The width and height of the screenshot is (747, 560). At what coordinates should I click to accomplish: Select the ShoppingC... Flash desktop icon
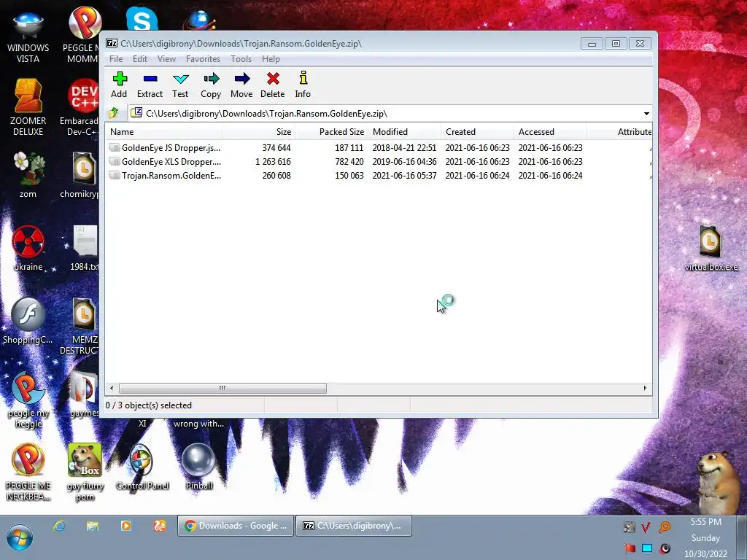(28, 321)
